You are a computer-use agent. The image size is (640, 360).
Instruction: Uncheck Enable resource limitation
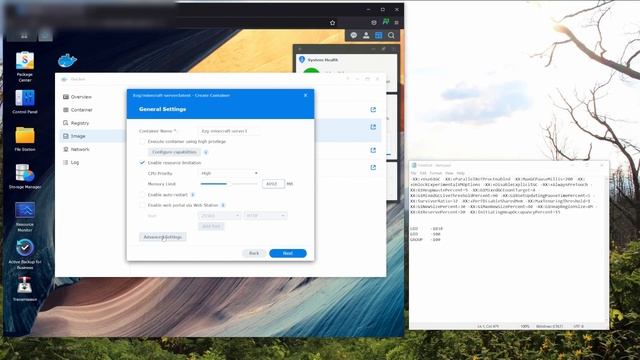pos(142,162)
